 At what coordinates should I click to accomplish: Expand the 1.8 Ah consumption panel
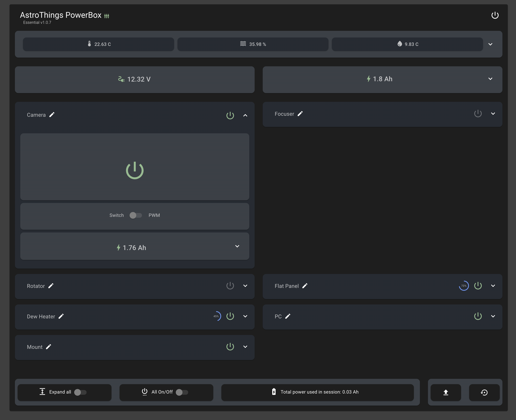[490, 79]
